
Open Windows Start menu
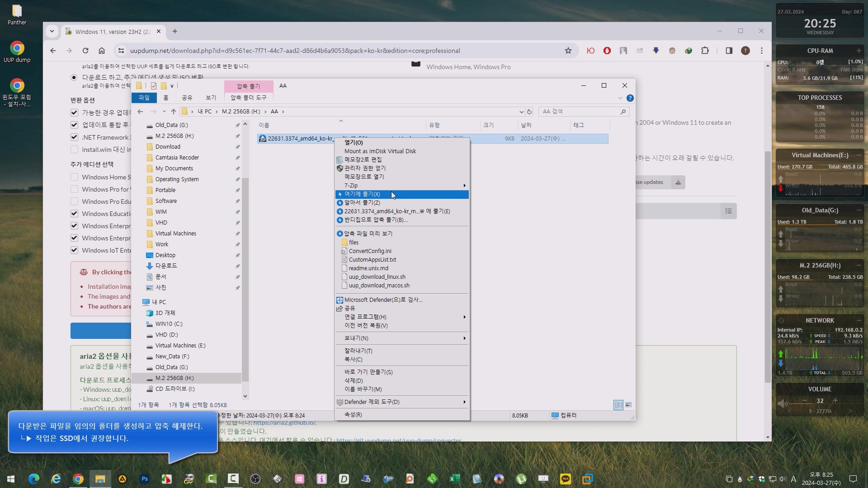tap(11, 479)
